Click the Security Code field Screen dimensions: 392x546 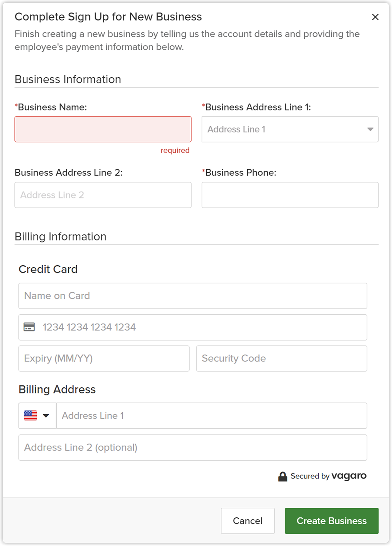tap(282, 358)
